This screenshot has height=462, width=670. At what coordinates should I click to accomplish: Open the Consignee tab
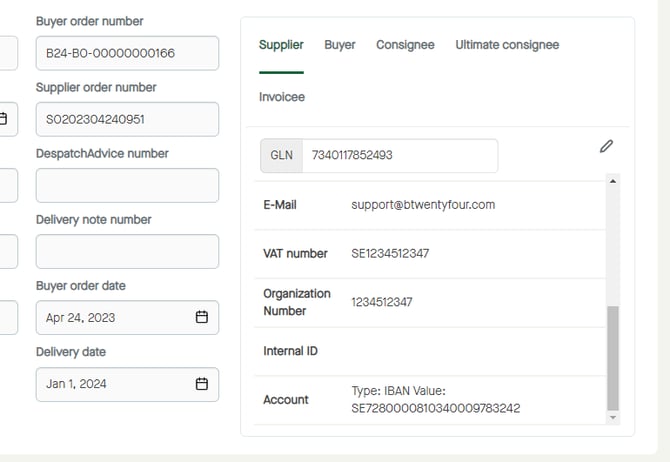[x=405, y=45]
